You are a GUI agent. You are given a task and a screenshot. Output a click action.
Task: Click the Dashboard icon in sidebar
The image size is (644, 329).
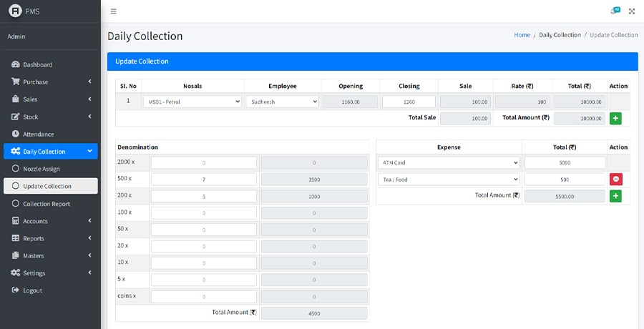15,64
